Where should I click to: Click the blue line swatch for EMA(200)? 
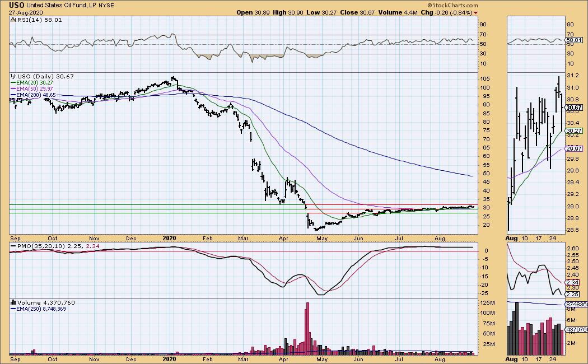13,95
